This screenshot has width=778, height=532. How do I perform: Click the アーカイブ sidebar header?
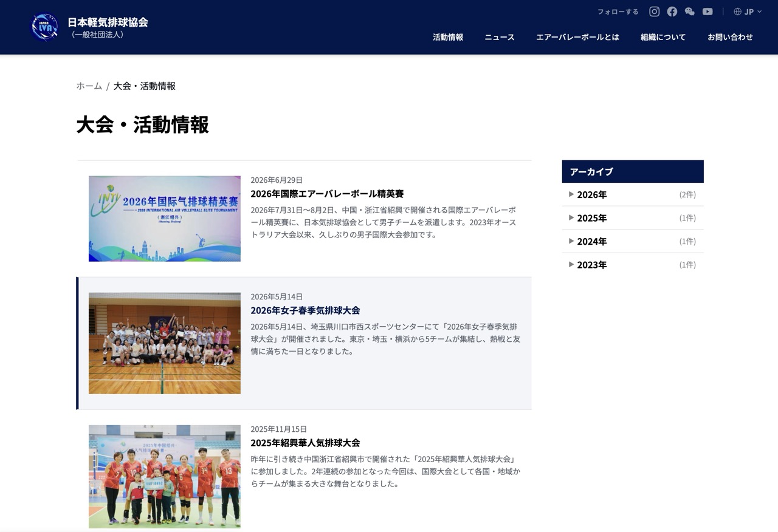[633, 171]
